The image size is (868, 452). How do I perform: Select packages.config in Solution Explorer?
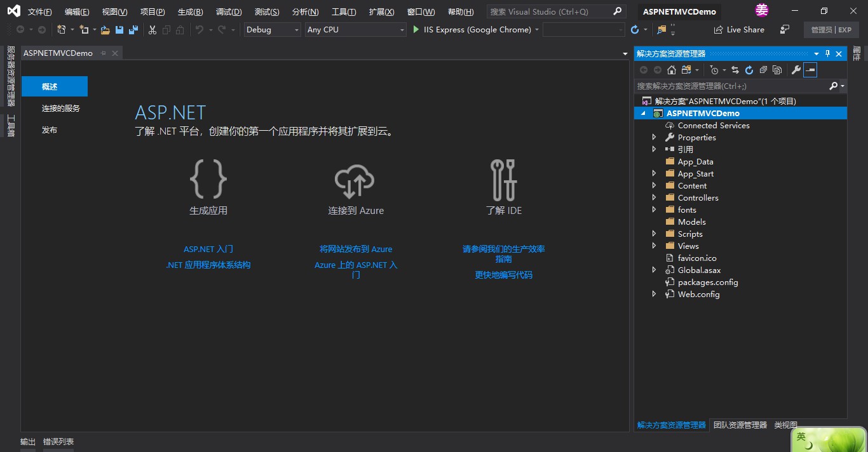(x=708, y=282)
